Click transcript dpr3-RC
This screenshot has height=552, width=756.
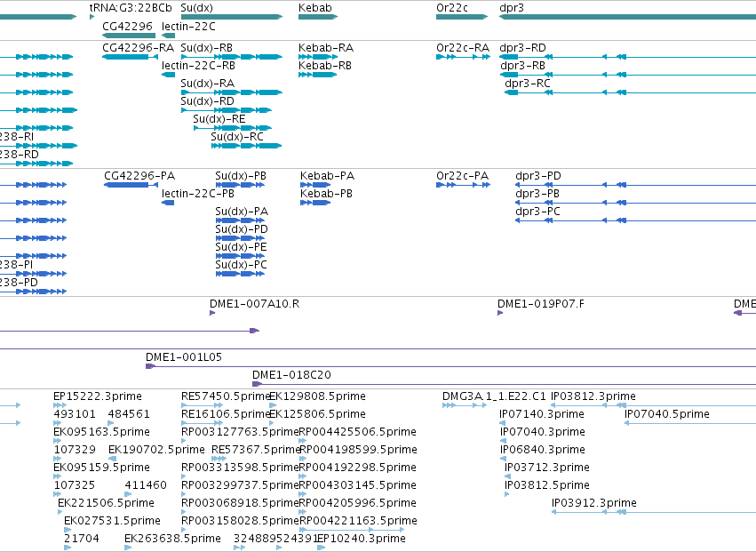[528, 84]
